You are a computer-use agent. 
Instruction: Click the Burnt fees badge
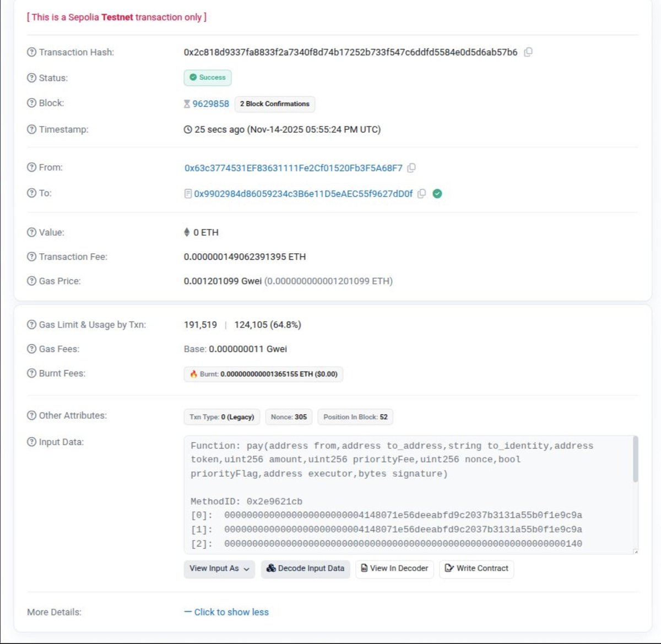[x=263, y=374]
